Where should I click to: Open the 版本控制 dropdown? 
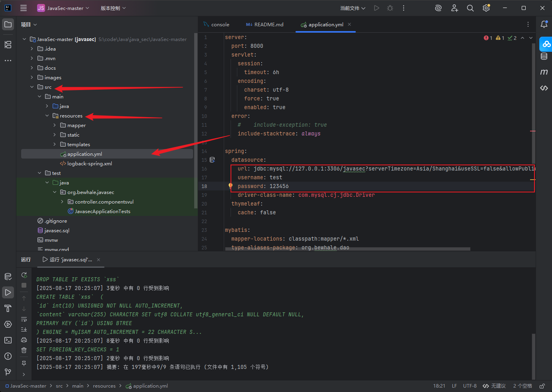pos(113,8)
